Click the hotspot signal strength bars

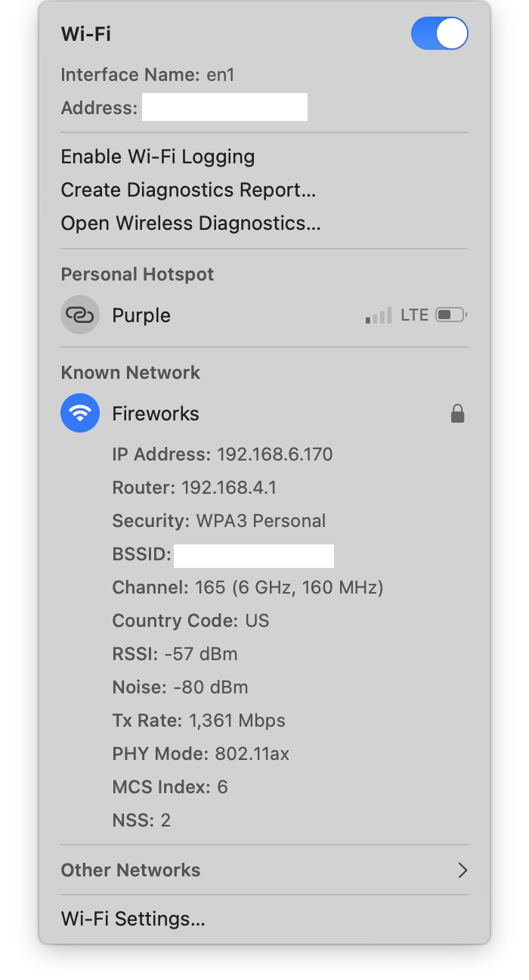378,315
